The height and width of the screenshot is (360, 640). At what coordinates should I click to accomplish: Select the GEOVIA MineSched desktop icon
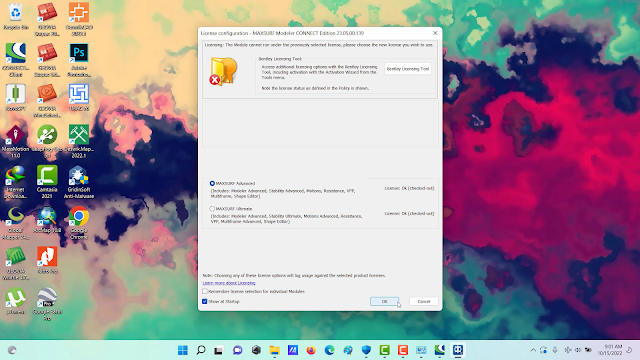coord(47,101)
